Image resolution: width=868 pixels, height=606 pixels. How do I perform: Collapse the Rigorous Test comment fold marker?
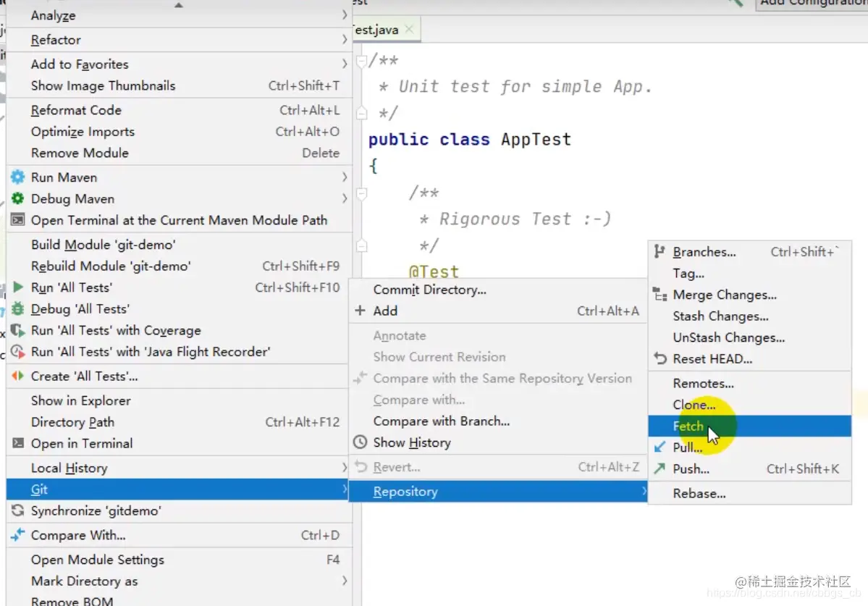(361, 193)
